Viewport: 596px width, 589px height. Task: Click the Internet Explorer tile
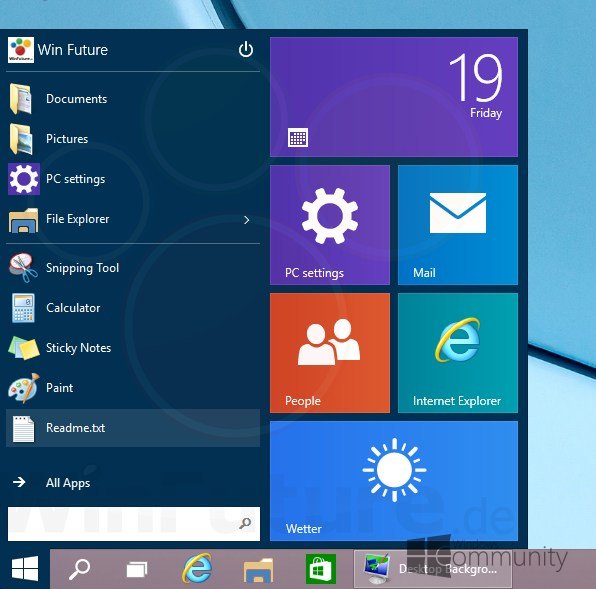458,353
